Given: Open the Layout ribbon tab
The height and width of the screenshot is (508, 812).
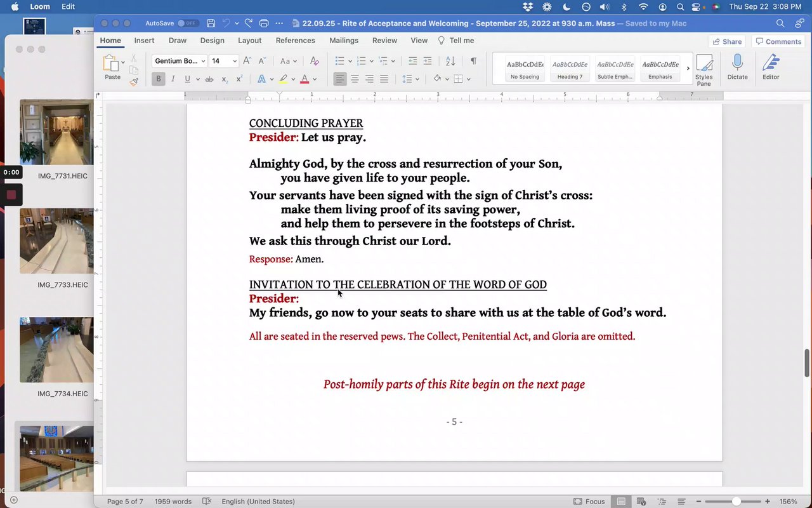Looking at the screenshot, I should pyautogui.click(x=249, y=40).
